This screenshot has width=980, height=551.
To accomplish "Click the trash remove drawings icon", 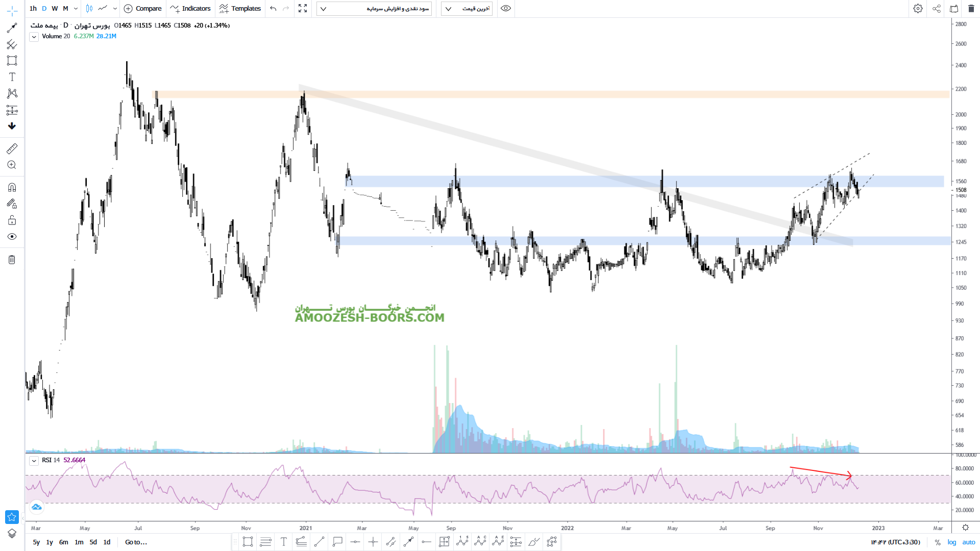I will [12, 260].
